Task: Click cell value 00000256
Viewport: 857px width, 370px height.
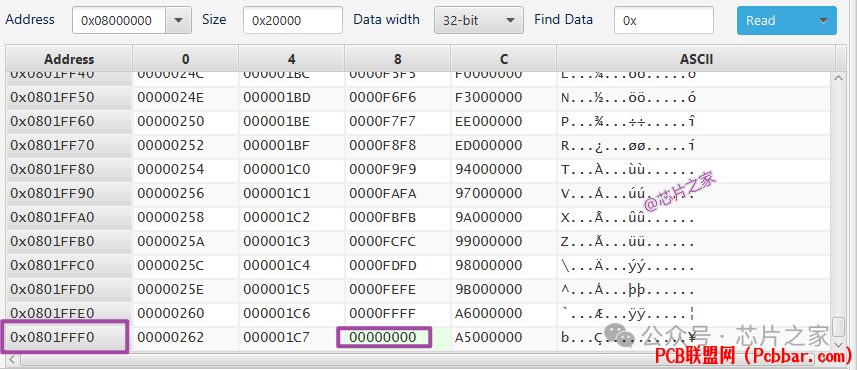Action: tap(171, 193)
